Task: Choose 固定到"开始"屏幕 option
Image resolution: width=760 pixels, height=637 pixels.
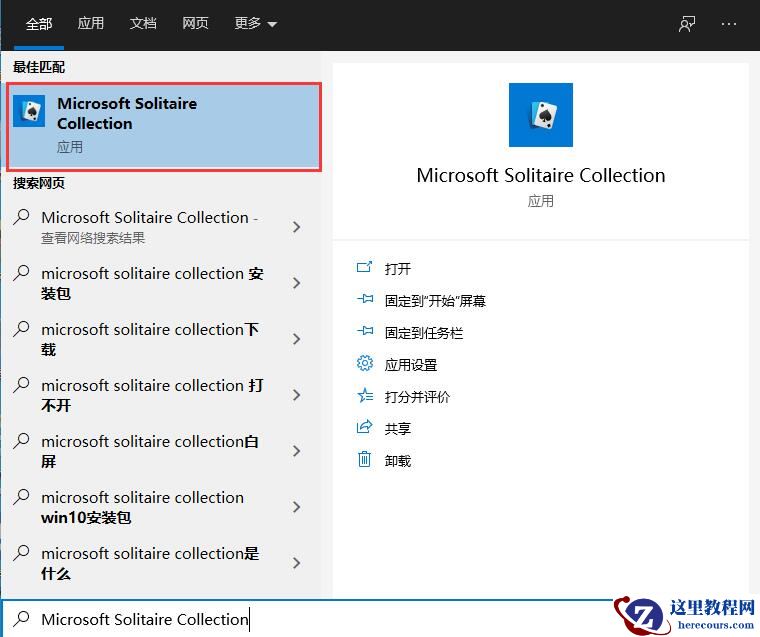Action: tap(435, 301)
